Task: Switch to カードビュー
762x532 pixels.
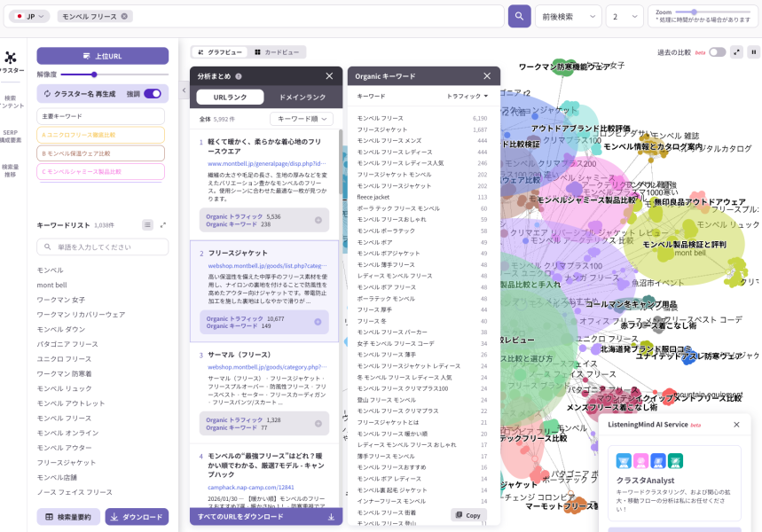Action: pos(277,52)
